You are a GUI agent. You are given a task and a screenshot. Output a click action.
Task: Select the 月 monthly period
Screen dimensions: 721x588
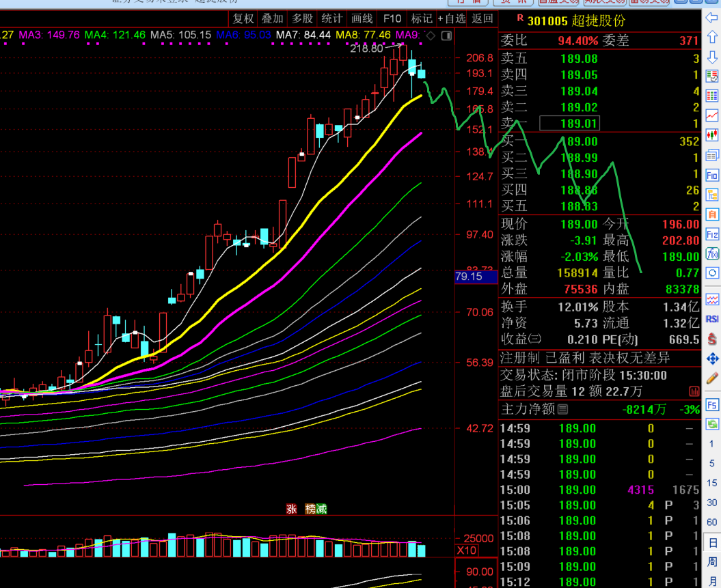[x=711, y=581]
